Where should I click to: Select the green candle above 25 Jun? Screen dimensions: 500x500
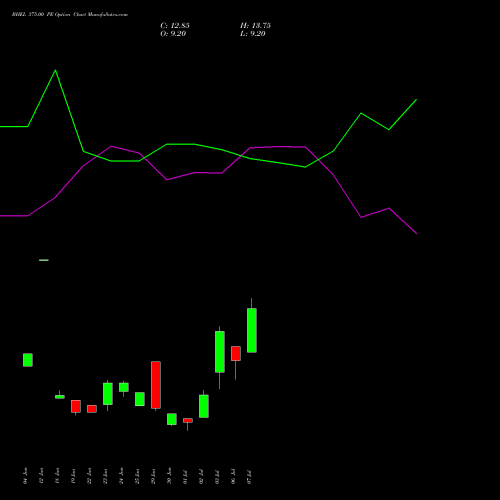140,399
